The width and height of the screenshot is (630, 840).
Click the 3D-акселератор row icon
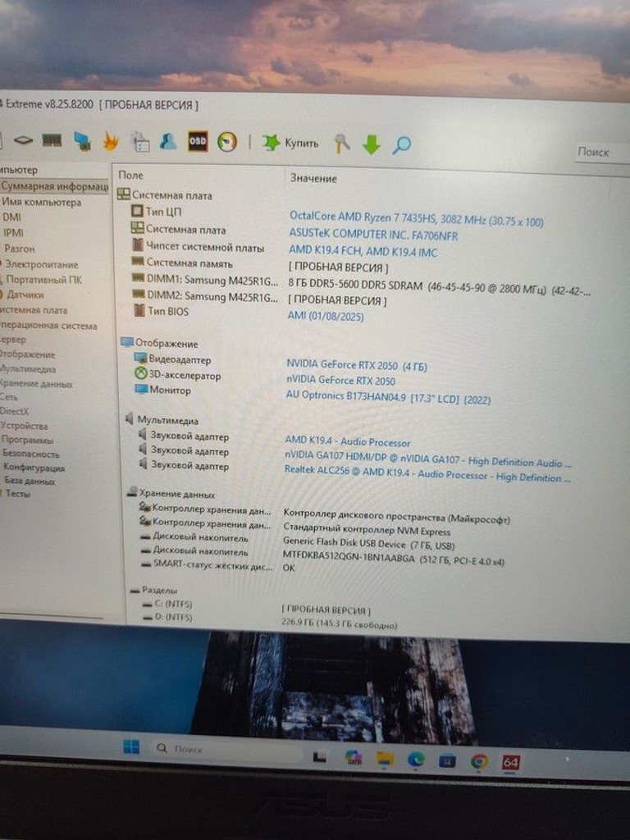pos(141,374)
